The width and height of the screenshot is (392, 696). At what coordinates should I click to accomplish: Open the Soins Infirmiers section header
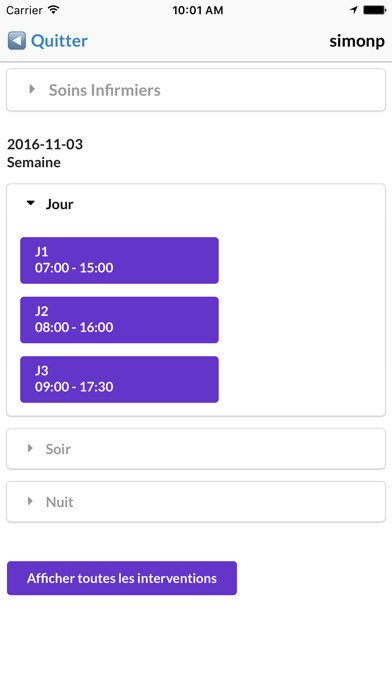pyautogui.click(x=196, y=90)
